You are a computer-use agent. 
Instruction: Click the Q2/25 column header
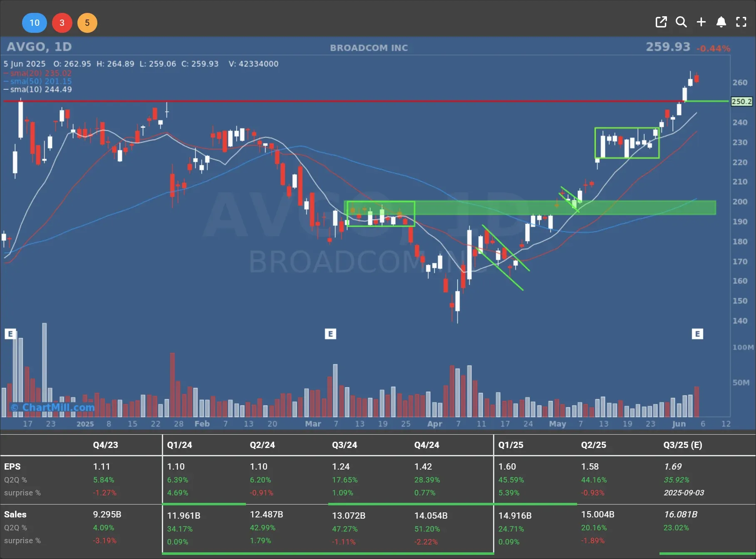[593, 445]
